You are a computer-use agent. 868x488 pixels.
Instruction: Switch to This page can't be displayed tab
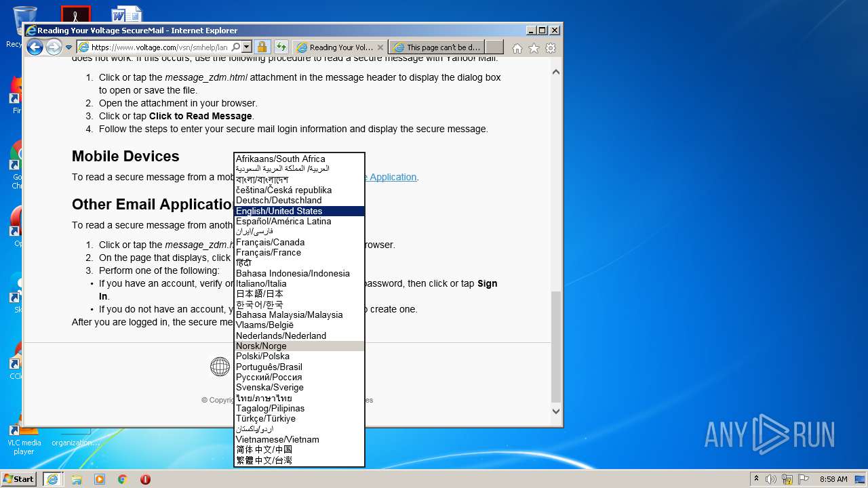pos(437,47)
